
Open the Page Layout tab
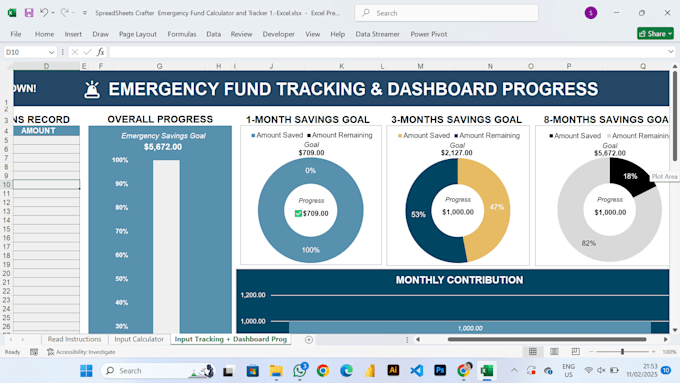click(x=138, y=34)
